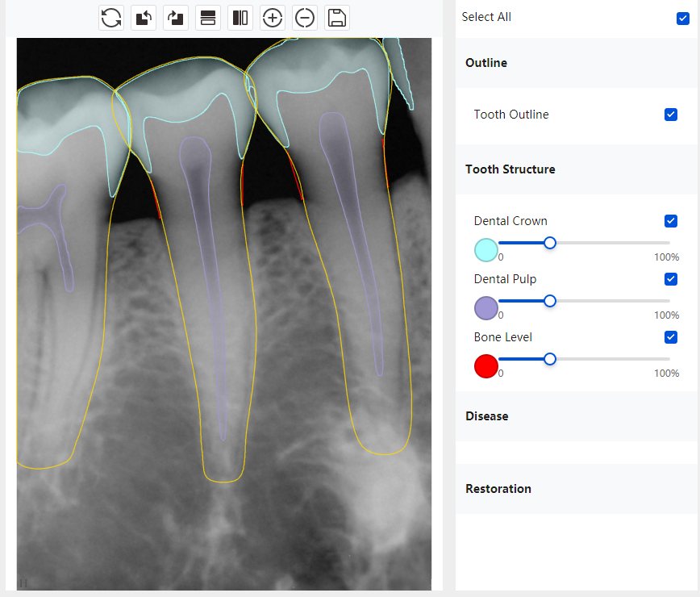Screen dimensions: 700x597
Task: Flip the image horizontally using toolbar
Action: 240,18
